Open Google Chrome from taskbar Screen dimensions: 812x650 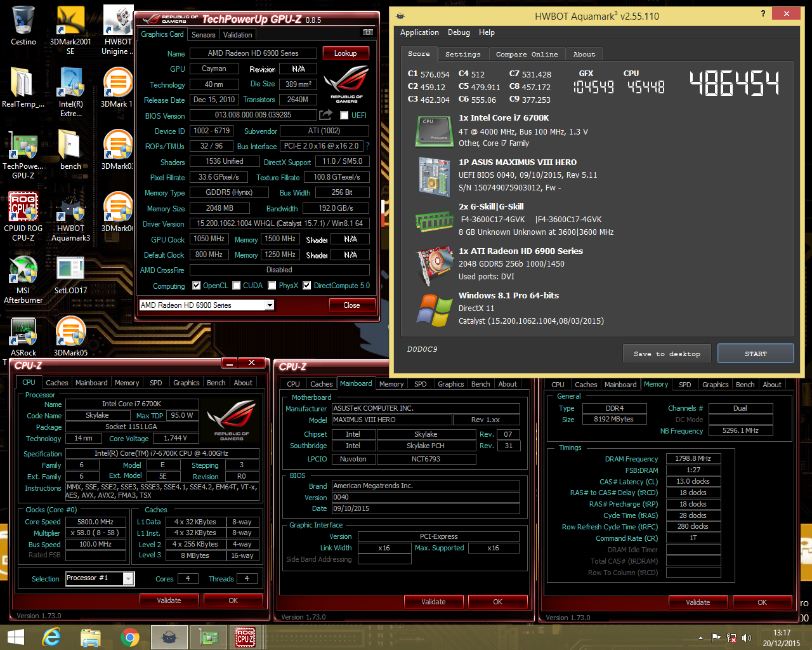(130, 637)
